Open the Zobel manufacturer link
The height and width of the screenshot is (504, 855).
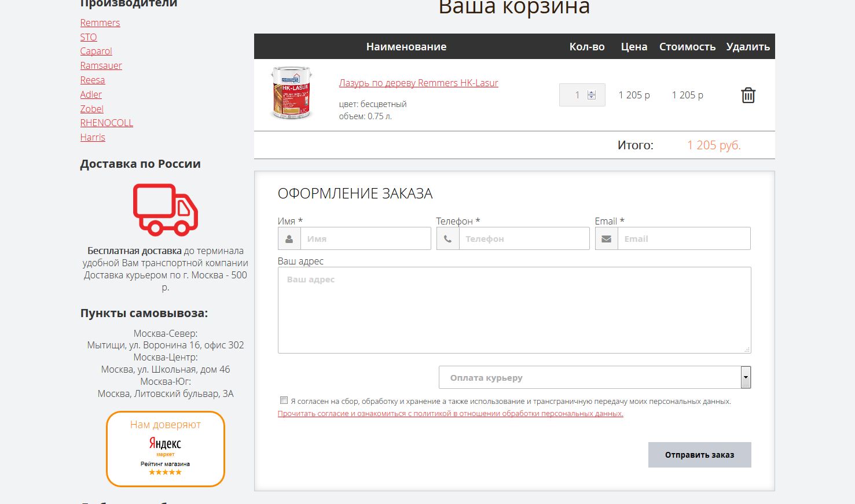pos(92,109)
